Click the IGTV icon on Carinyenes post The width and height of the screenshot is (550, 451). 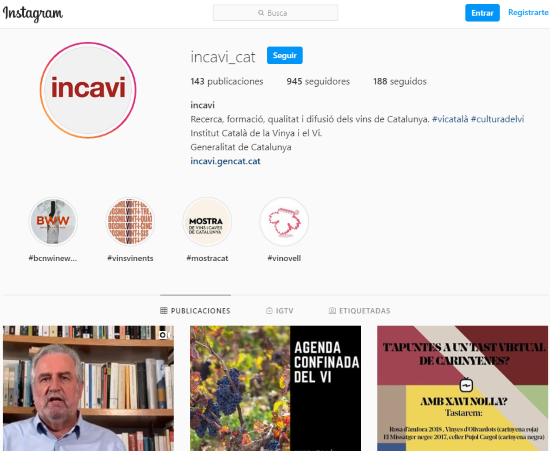466,385
